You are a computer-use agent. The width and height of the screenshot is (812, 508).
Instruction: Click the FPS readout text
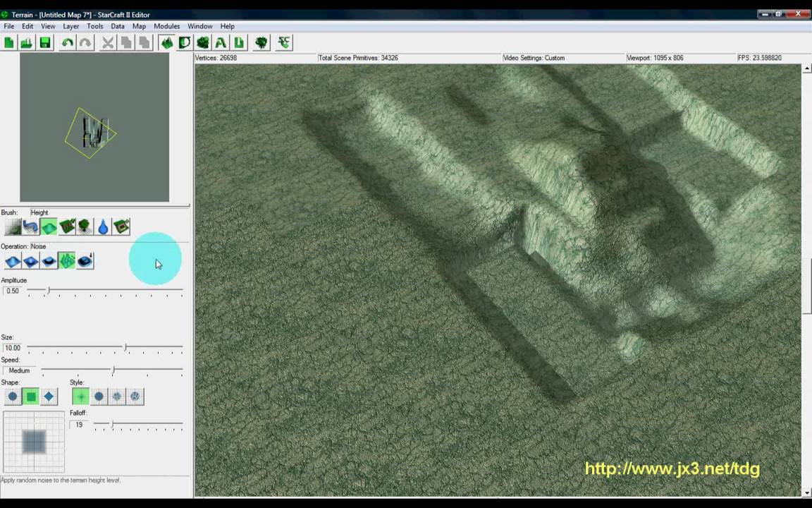[x=760, y=58]
